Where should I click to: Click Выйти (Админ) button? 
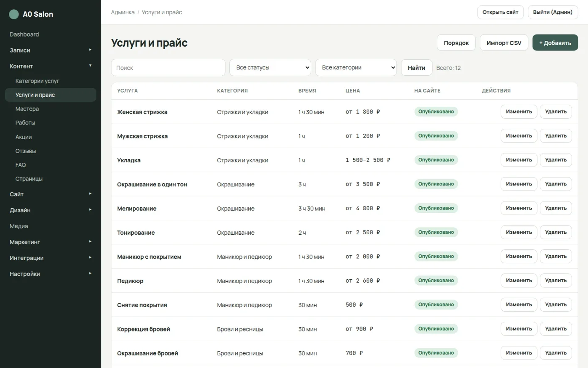click(553, 12)
